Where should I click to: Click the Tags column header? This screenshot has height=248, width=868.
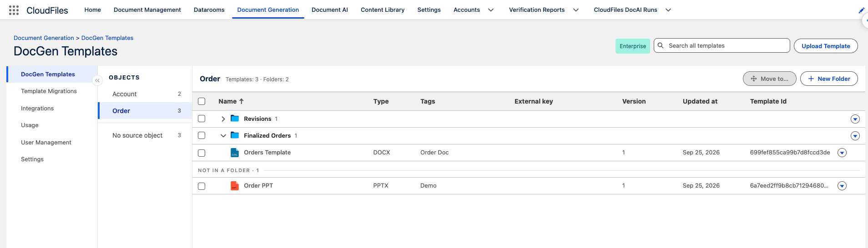pyautogui.click(x=428, y=101)
